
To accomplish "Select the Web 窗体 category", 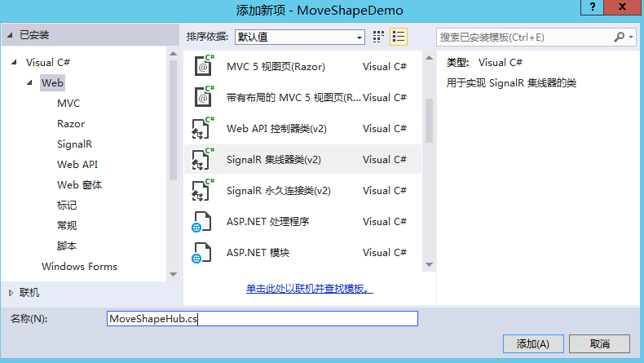I will [x=79, y=185].
